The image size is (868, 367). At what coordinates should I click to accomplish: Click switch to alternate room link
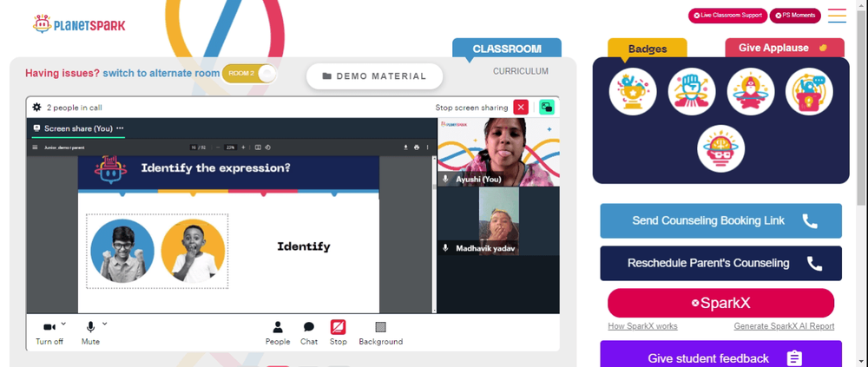[161, 73]
